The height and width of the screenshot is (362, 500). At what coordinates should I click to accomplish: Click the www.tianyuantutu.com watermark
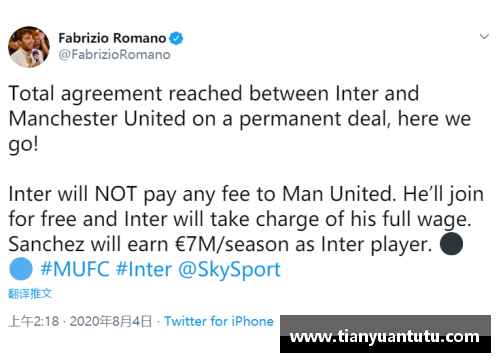385,336
